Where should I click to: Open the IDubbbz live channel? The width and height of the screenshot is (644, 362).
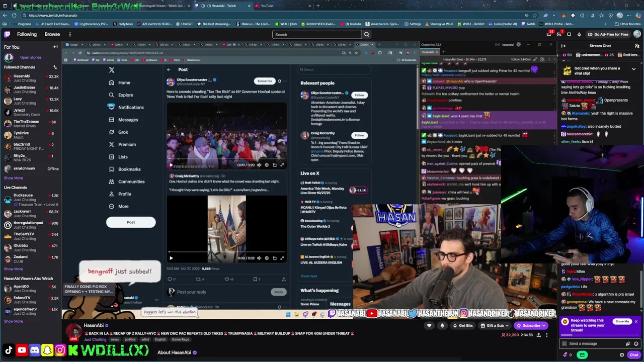[x=30, y=247]
